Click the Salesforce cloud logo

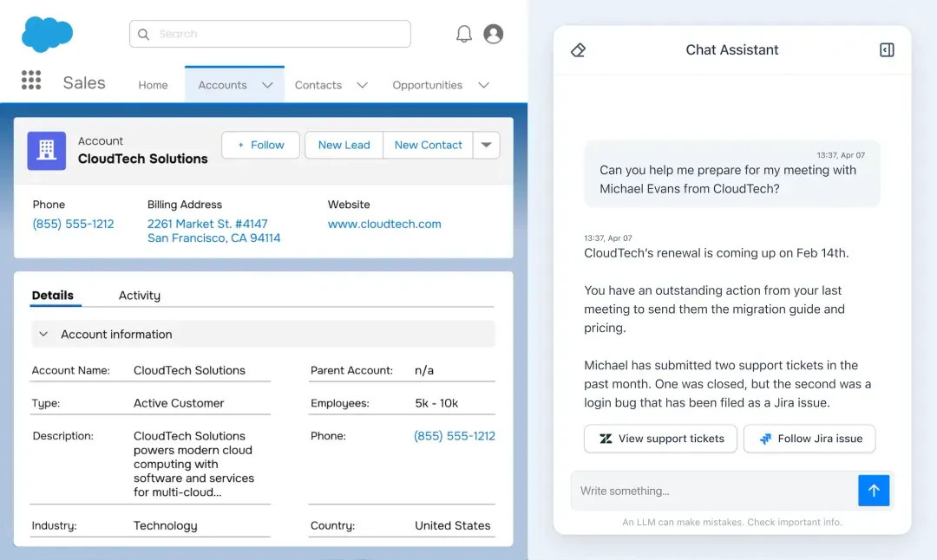47,34
